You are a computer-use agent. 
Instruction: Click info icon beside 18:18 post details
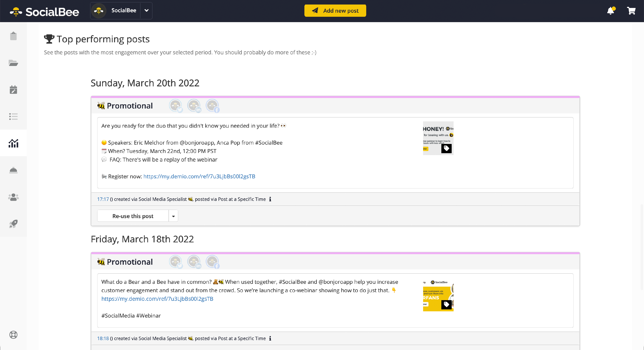pos(270,338)
